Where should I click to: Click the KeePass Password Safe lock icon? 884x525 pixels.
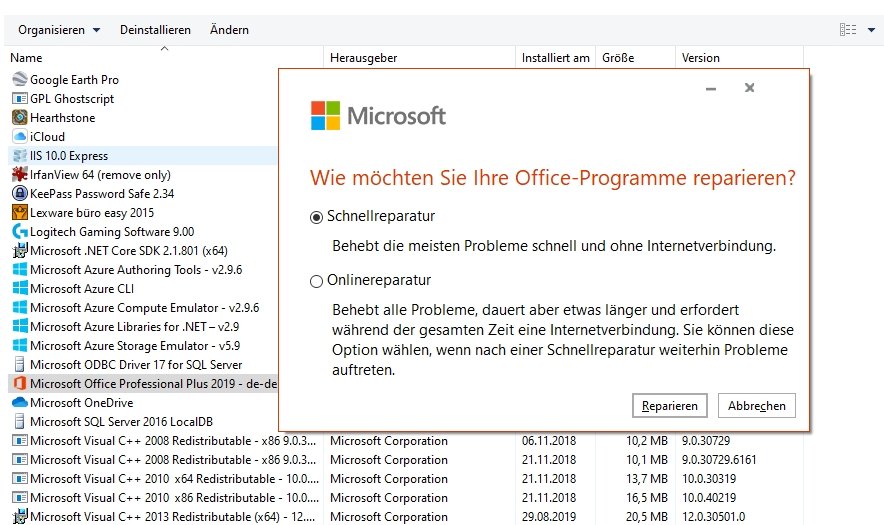(x=20, y=193)
